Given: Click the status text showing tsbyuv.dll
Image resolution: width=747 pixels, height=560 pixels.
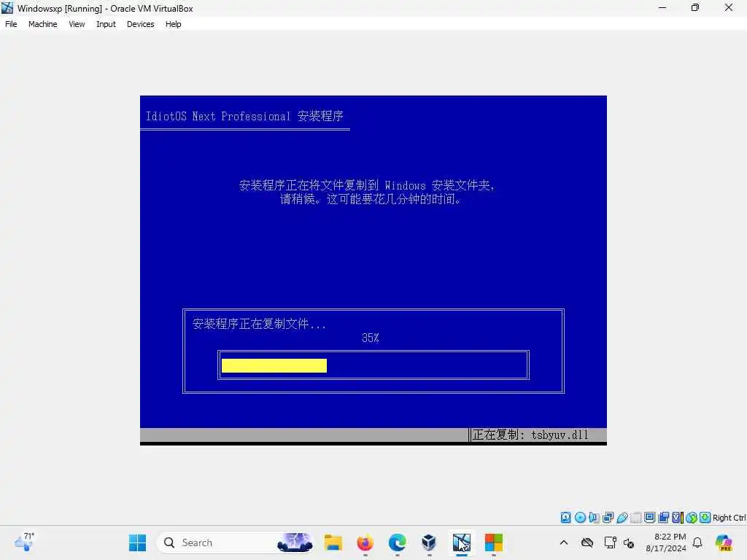Looking at the screenshot, I should point(531,435).
